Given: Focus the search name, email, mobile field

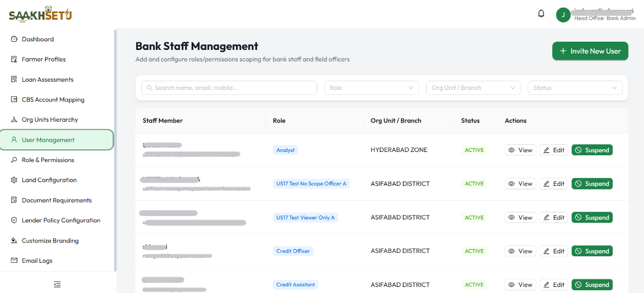Looking at the screenshot, I should pos(229,88).
